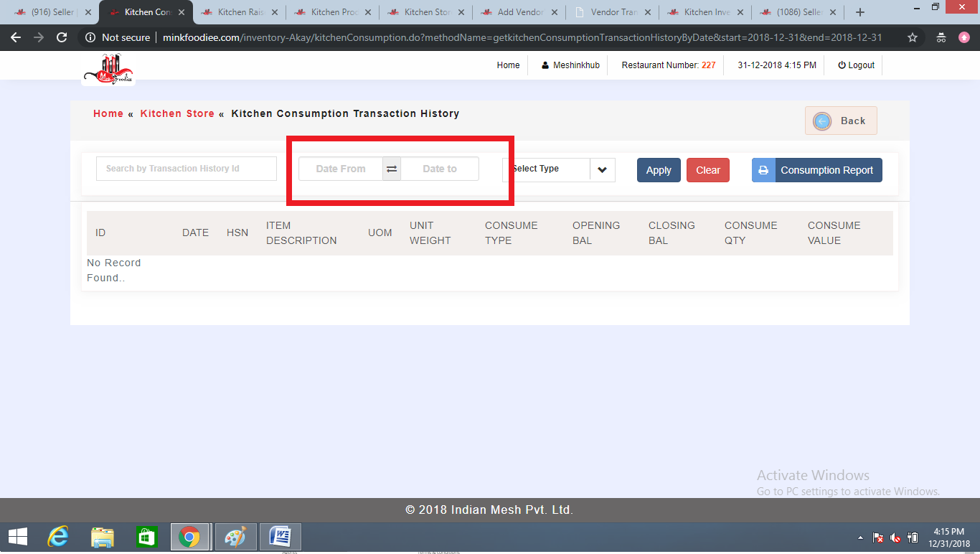Screen dimensions: 980x554
Task: Go to Home in top navigation
Action: (508, 65)
